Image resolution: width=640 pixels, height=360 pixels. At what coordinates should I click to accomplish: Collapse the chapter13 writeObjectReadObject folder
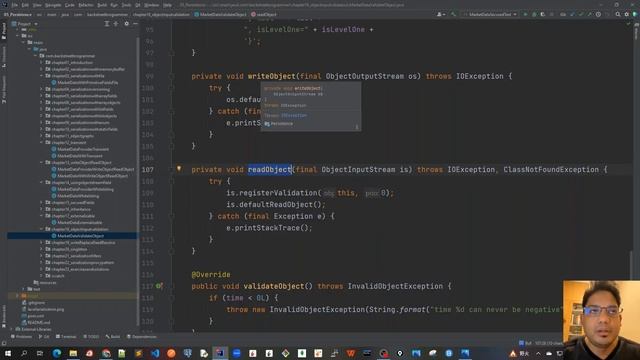(42, 162)
